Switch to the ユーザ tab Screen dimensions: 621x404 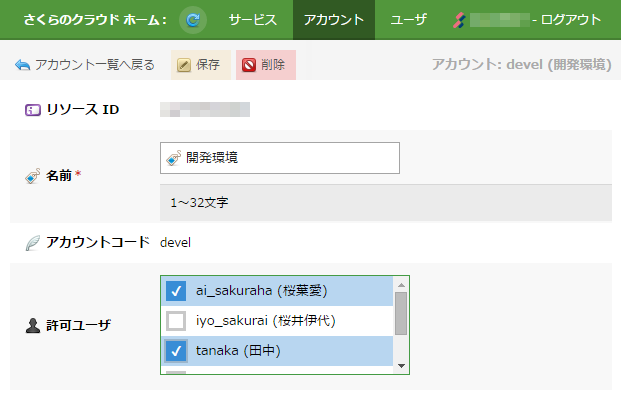(x=407, y=20)
